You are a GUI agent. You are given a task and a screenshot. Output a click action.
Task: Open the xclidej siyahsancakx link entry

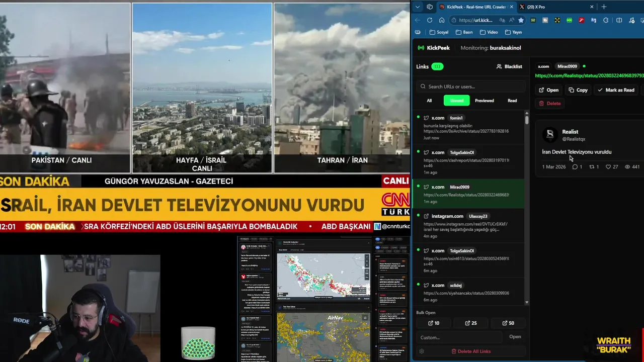click(x=468, y=292)
